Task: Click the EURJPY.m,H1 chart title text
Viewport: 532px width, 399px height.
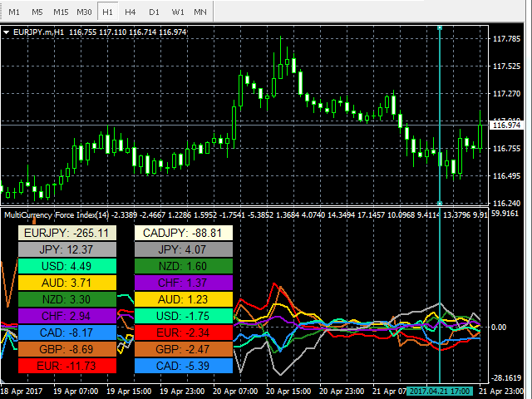Action: coord(38,32)
